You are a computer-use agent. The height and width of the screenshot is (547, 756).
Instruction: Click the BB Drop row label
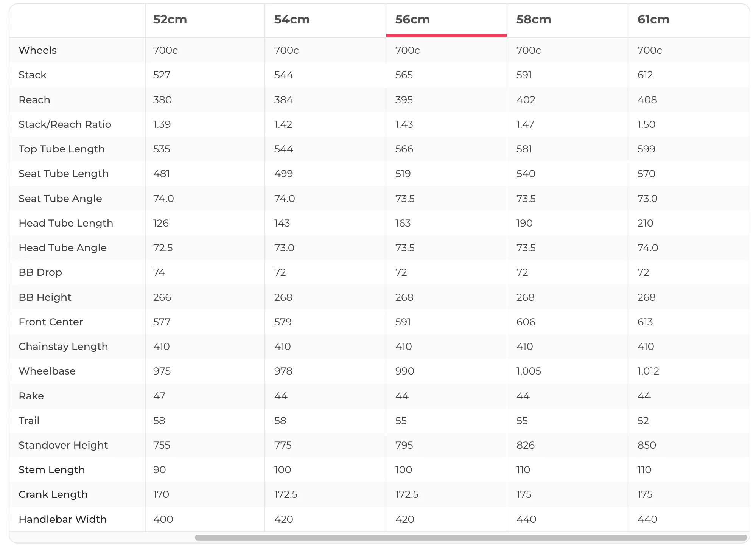click(x=40, y=272)
